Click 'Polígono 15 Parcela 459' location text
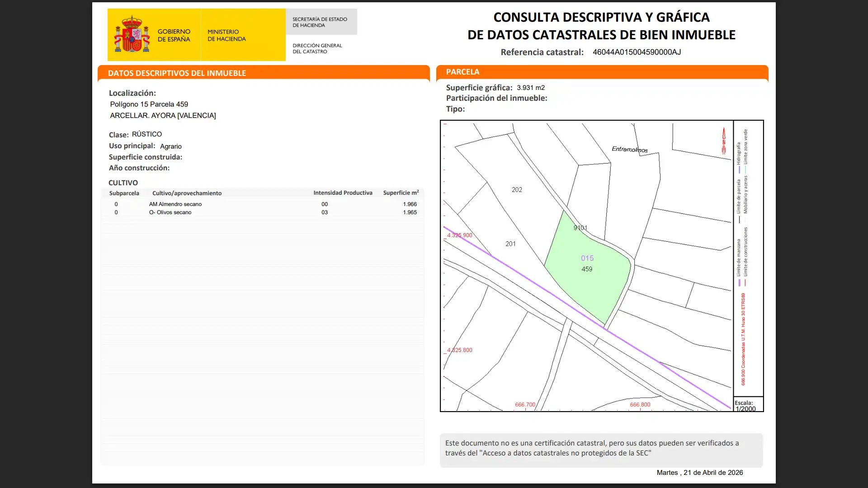Screen dimensions: 868x488 [149, 104]
